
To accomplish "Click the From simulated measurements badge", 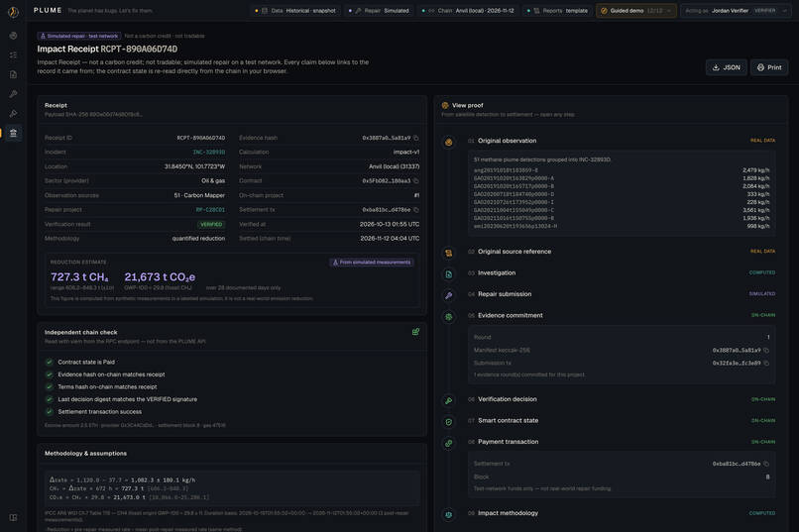I will tap(372, 263).
